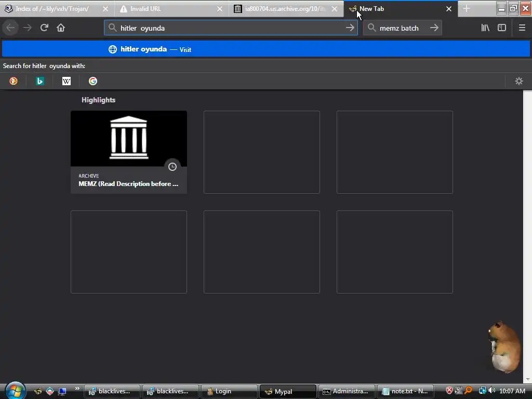532x399 pixels.
Task: Search with Wikipedia engine icon
Action: click(x=66, y=81)
